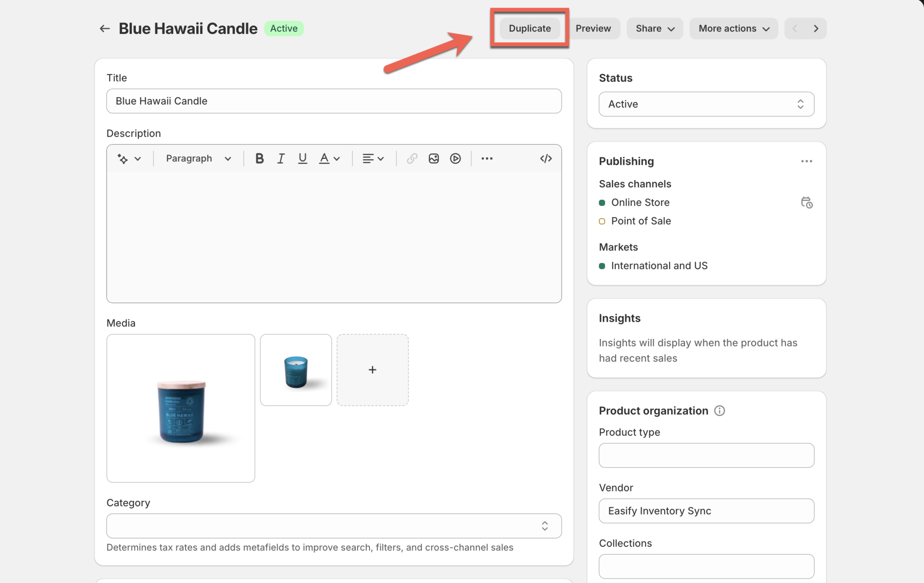Insert a link in description
Image resolution: width=924 pixels, height=583 pixels.
(x=412, y=158)
